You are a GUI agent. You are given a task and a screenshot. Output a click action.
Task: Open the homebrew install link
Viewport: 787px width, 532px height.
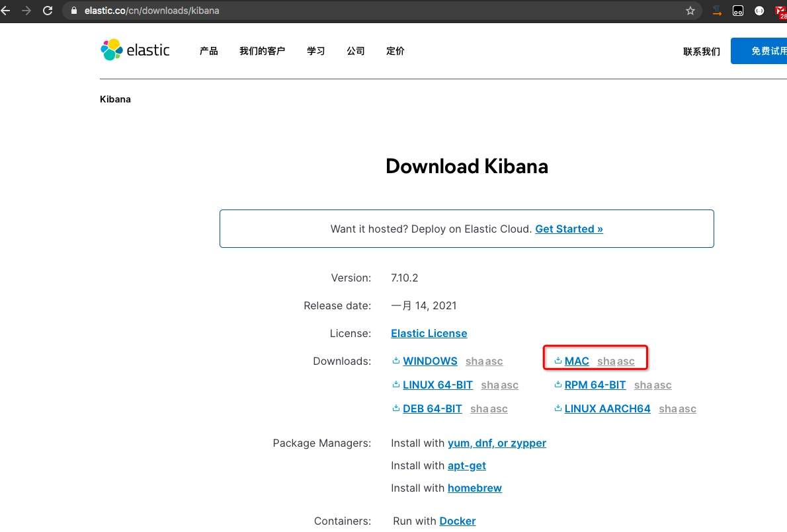[474, 488]
